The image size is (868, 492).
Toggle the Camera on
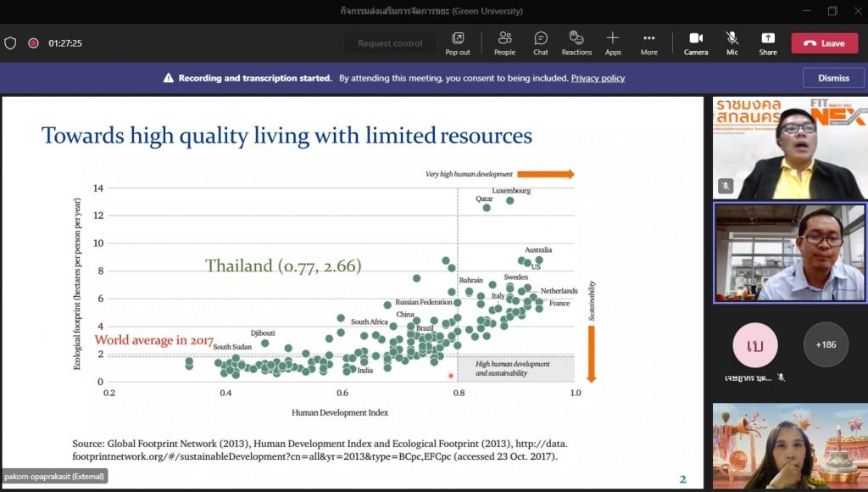[696, 42]
